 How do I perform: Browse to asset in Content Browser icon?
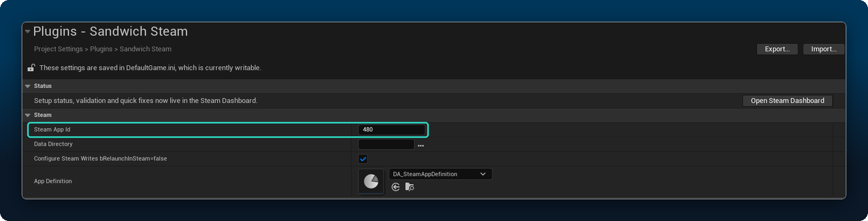(410, 187)
